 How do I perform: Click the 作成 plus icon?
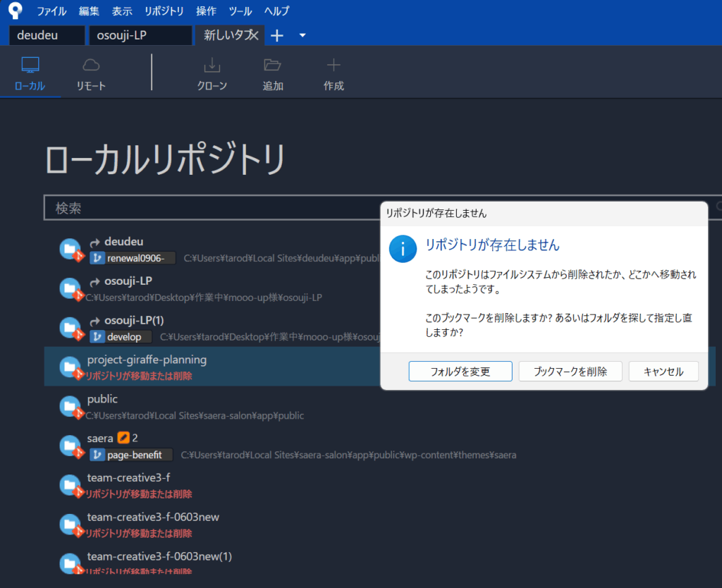click(334, 66)
